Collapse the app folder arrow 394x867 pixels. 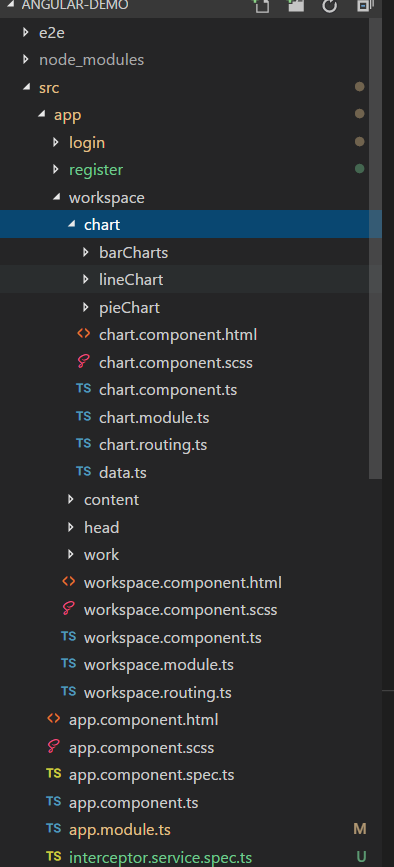point(41,114)
